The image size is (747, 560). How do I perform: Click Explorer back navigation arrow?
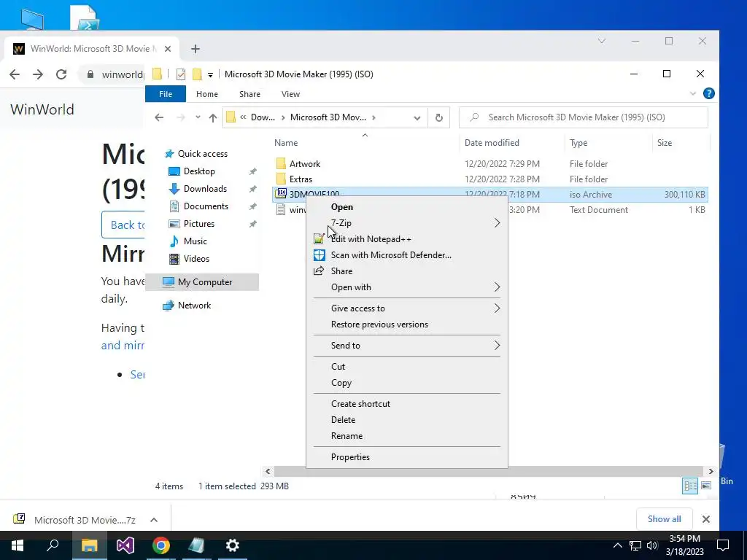point(159,117)
